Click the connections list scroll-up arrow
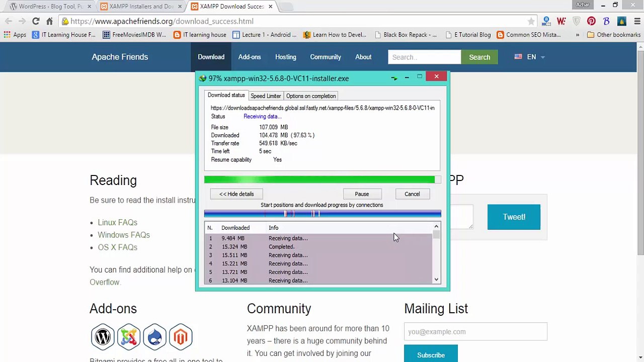644x362 pixels. pyautogui.click(x=436, y=227)
